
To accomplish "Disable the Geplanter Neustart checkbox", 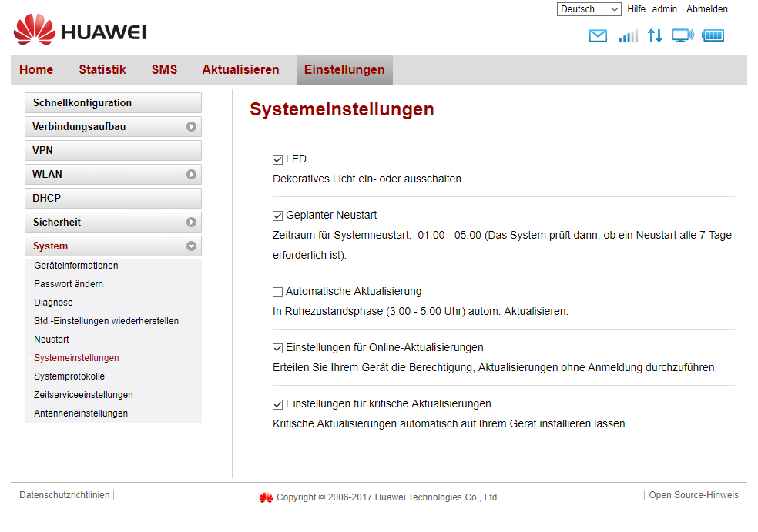I will [x=278, y=216].
